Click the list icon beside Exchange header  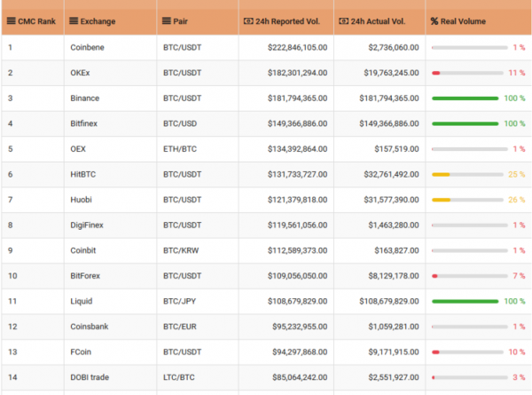coord(74,21)
